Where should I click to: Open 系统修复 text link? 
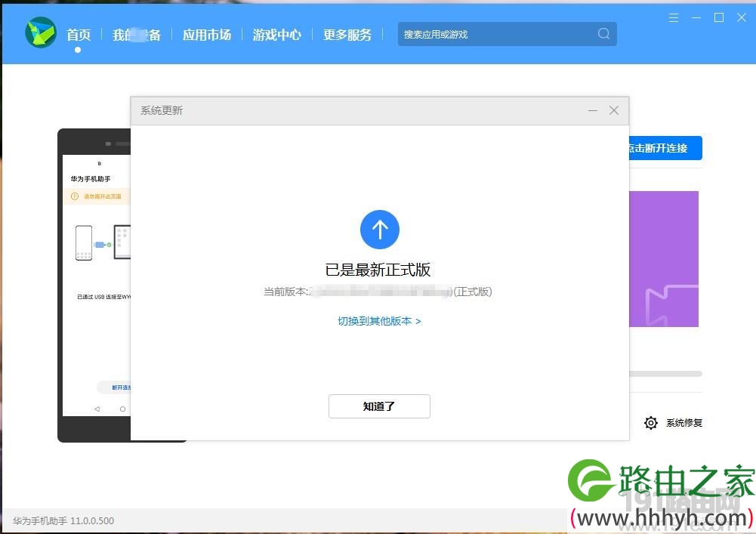pos(684,422)
